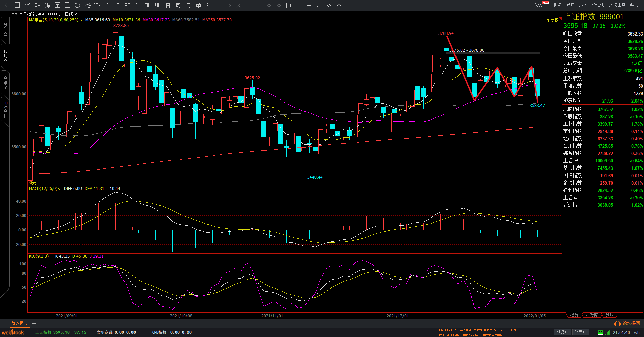644x337 pixels.
Task: Click the refresh circular arrow icon
Action: click(x=77, y=5)
